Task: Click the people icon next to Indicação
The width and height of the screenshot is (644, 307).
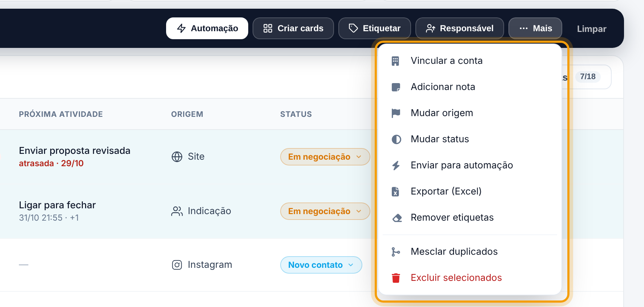Action: click(177, 211)
